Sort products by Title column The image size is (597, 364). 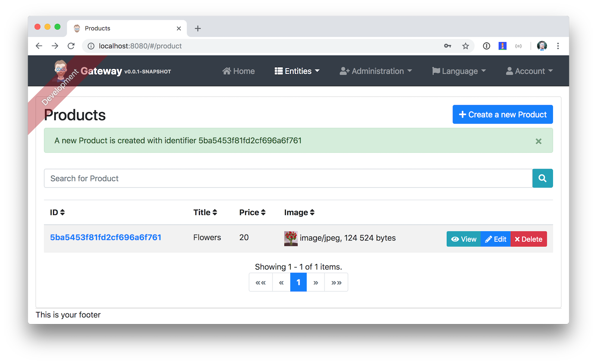click(x=205, y=212)
